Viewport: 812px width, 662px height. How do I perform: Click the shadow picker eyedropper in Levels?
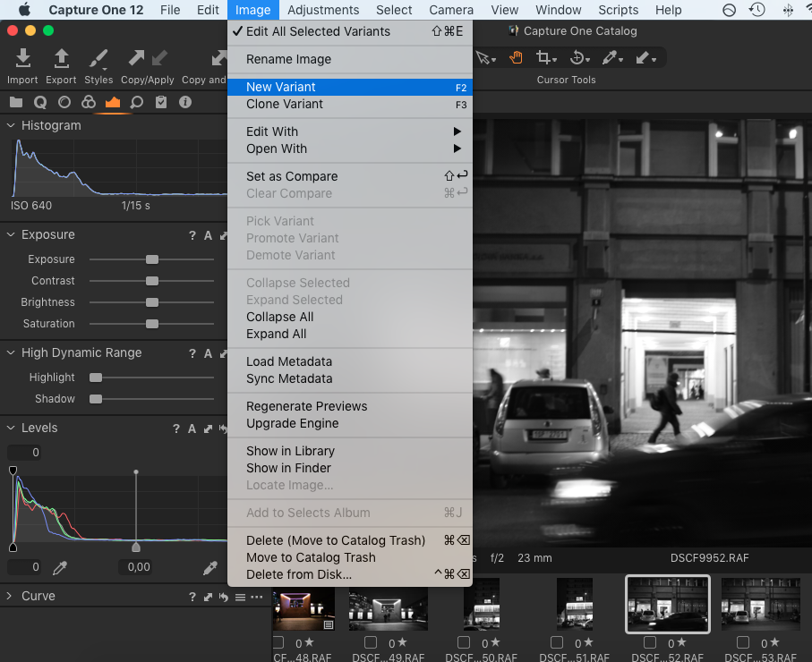point(61,567)
